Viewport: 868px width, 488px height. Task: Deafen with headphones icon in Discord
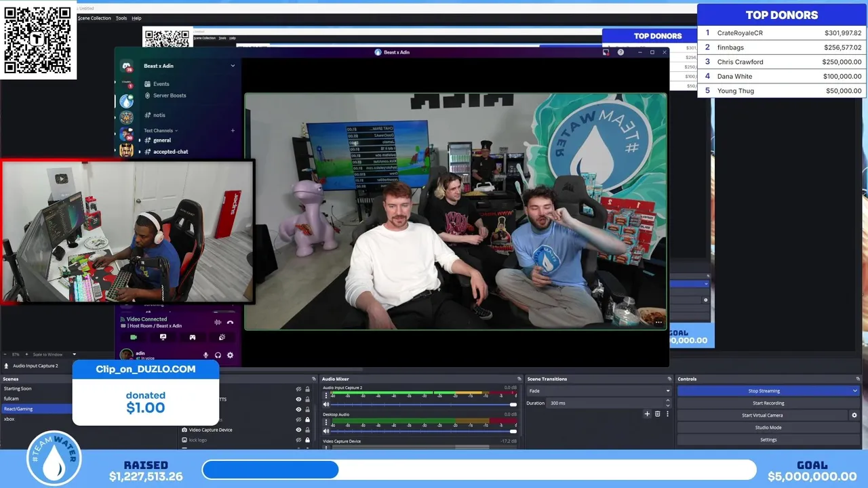[x=218, y=355]
